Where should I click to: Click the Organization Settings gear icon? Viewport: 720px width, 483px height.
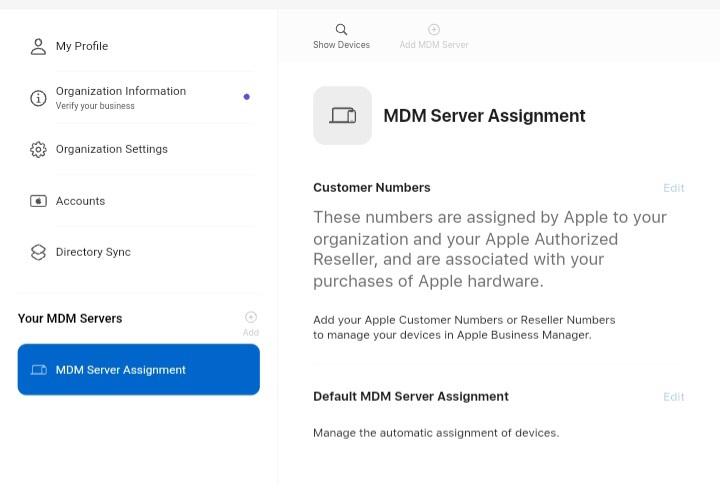(x=39, y=150)
